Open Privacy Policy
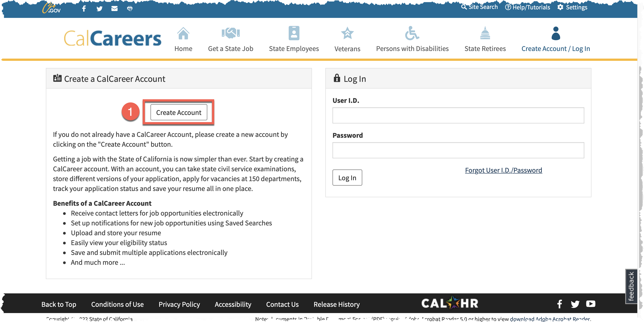644x322 pixels. point(179,304)
